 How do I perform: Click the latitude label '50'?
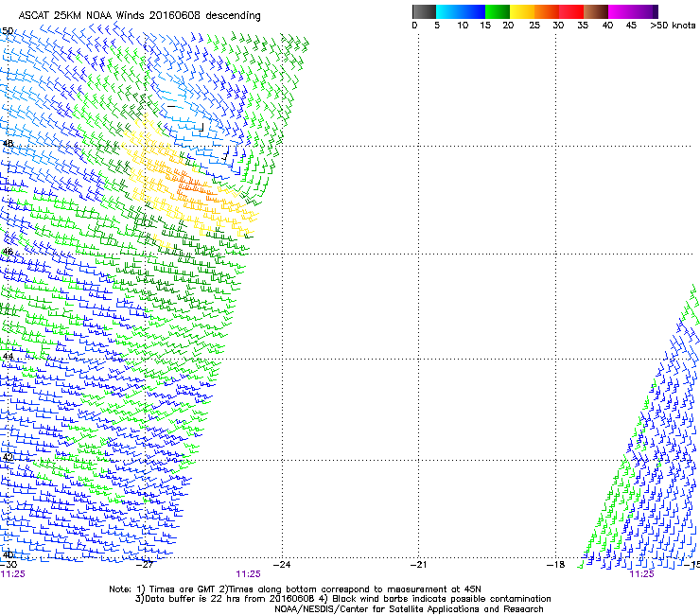[x=8, y=31]
